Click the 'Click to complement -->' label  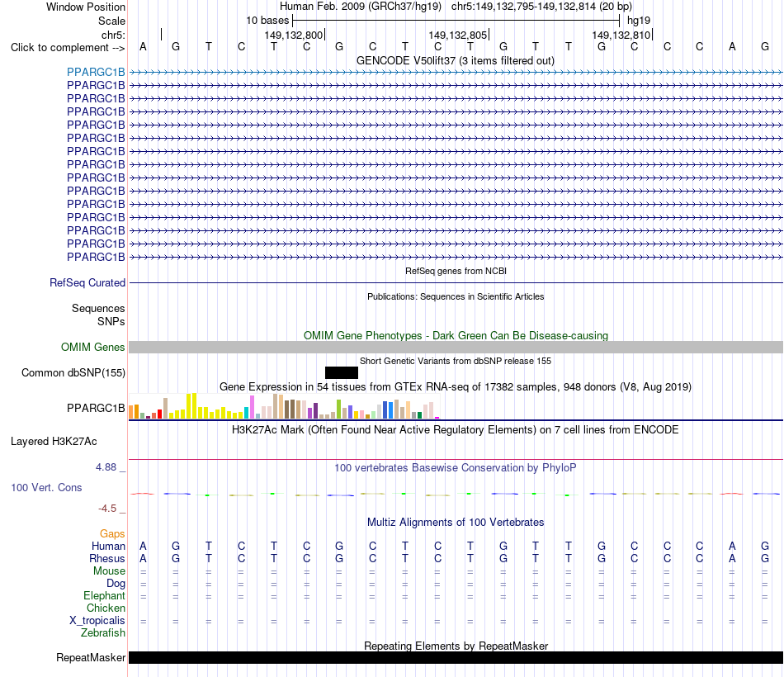(x=68, y=48)
